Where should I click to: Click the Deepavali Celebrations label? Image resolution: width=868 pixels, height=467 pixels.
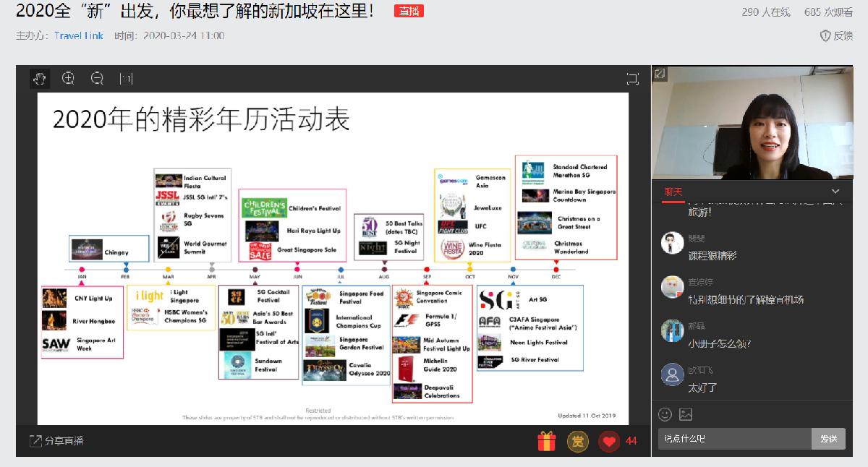click(x=442, y=392)
